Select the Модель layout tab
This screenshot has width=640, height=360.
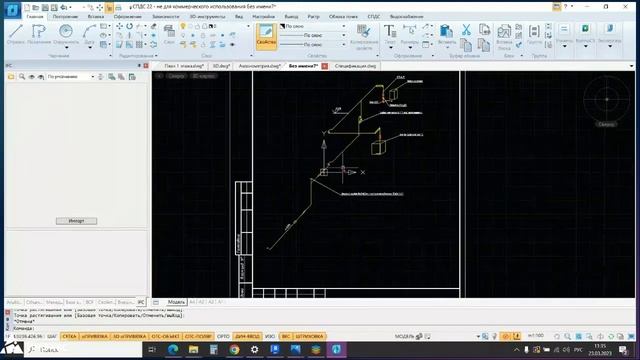(x=176, y=302)
